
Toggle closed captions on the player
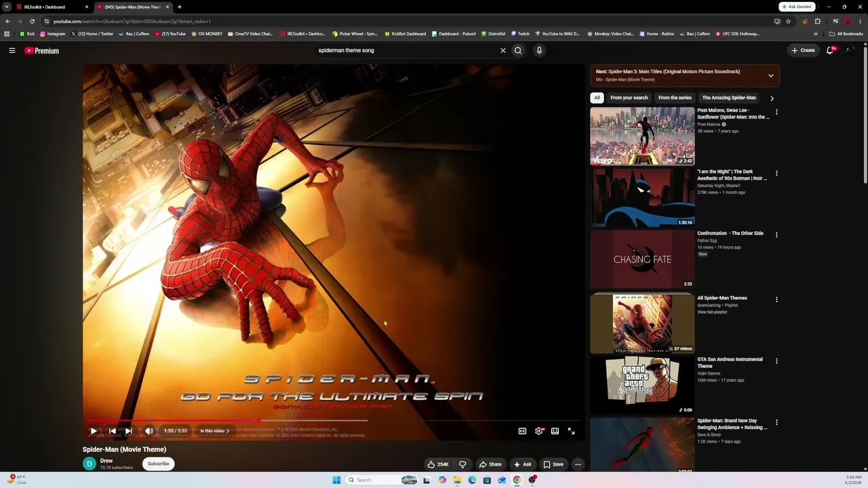pos(522,431)
